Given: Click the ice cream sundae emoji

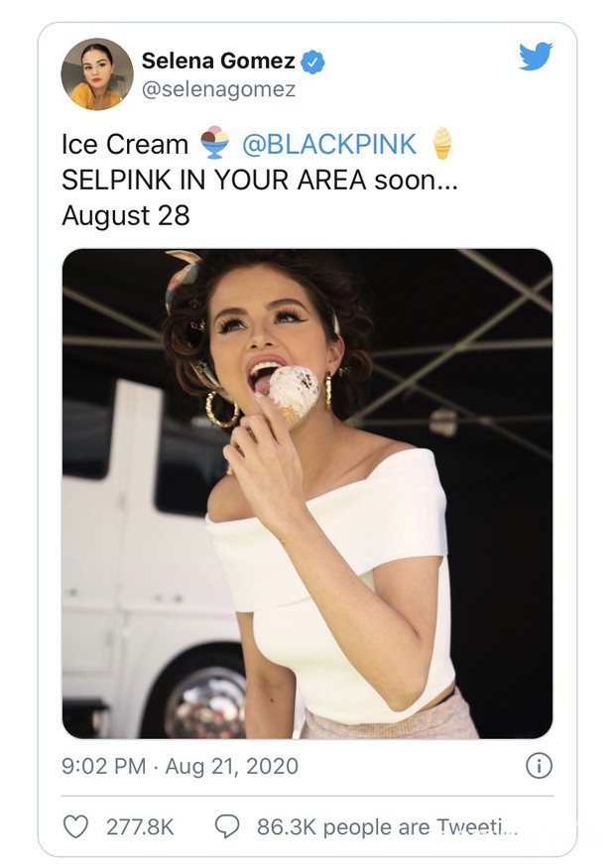Looking at the screenshot, I should (x=215, y=143).
